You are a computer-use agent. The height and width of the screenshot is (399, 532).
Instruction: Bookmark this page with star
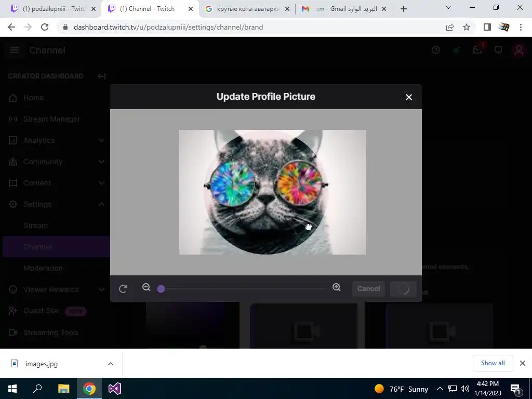467,27
